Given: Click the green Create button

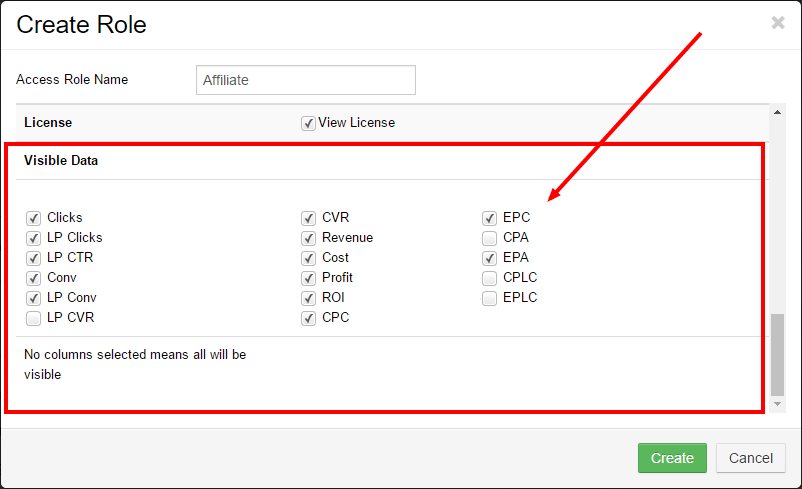Looking at the screenshot, I should pyautogui.click(x=672, y=458).
